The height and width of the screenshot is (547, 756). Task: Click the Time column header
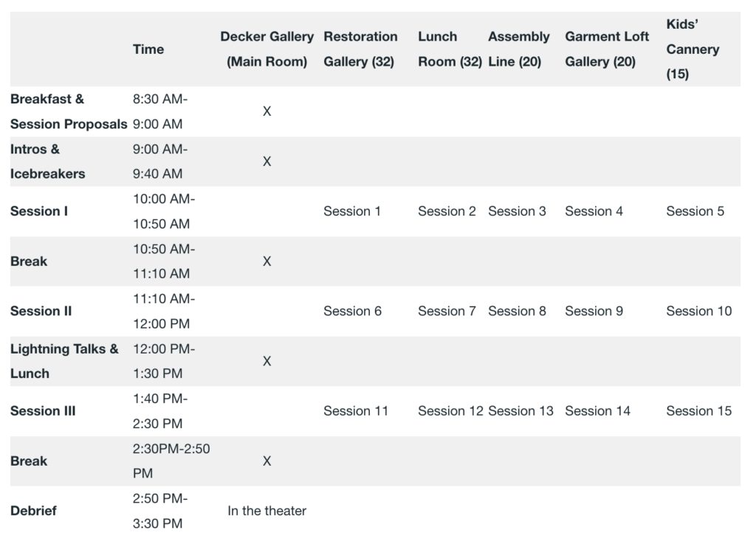pyautogui.click(x=148, y=49)
